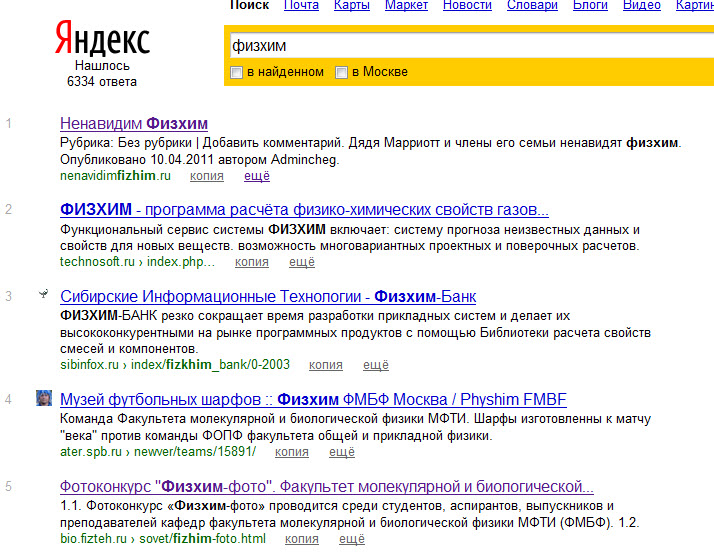This screenshot has width=714, height=556.
Task: Switch to Блоги tab
Action: pos(590,5)
